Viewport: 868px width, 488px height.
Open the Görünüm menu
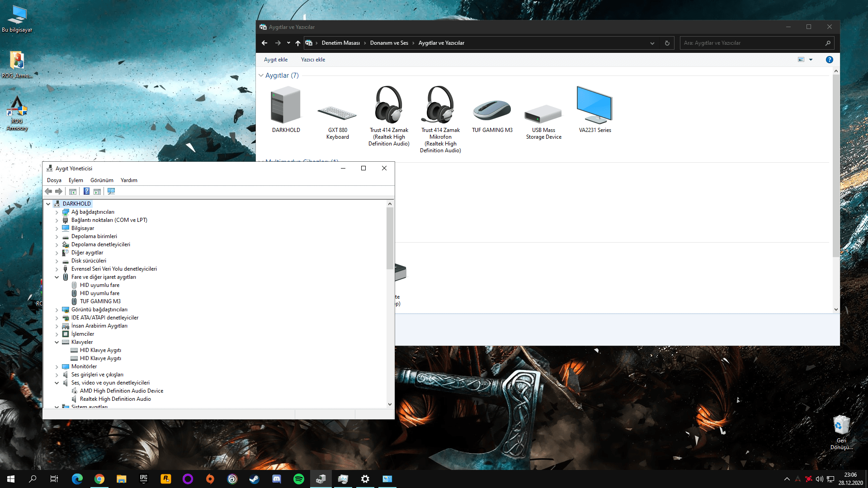[x=102, y=180]
